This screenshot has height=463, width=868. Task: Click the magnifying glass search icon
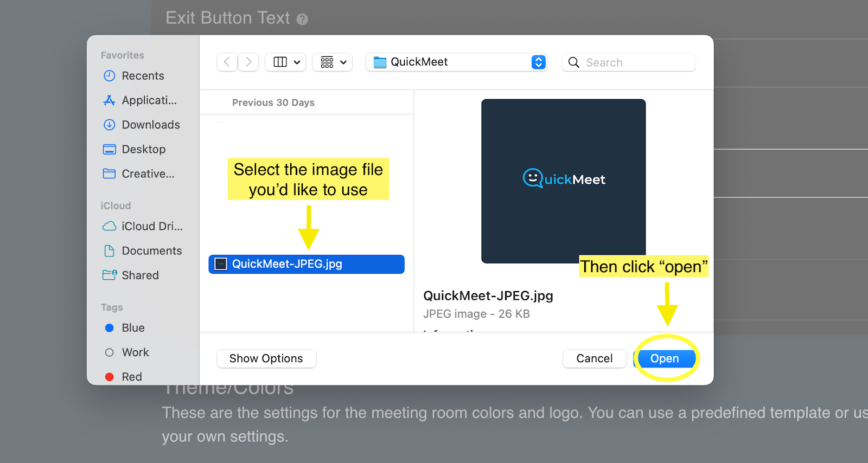[x=573, y=62]
